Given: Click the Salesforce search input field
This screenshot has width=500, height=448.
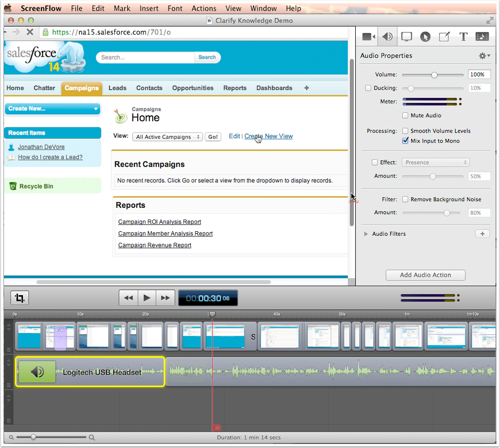Looking at the screenshot, I should pyautogui.click(x=145, y=57).
